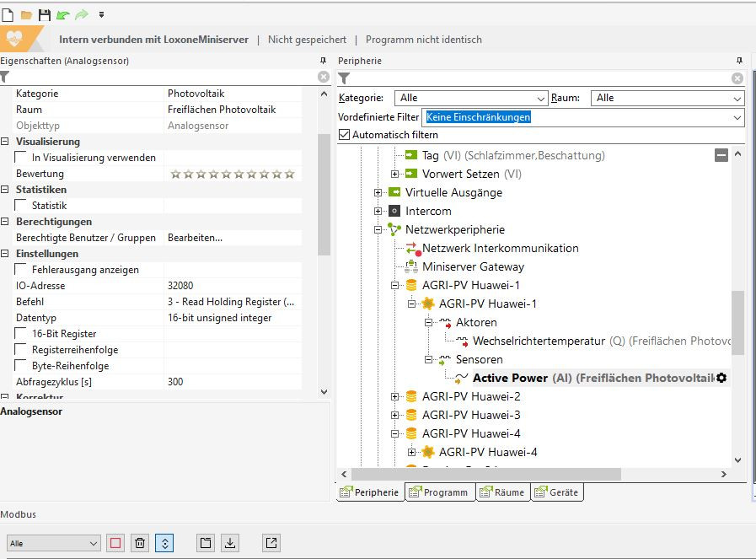756x559 pixels.
Task: Switch to the Programm tab
Action: 438,492
